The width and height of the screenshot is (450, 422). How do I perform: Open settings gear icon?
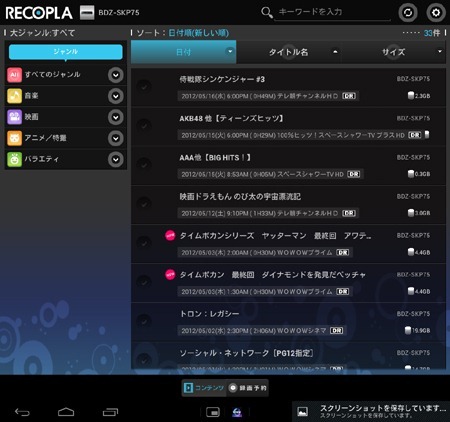[436, 13]
